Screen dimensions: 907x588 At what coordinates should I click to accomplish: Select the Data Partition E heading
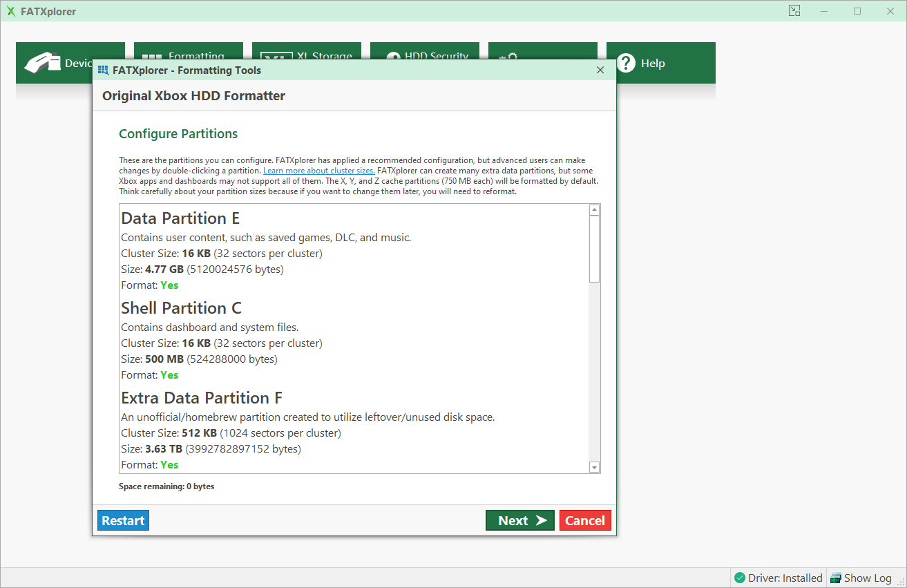[x=180, y=218]
